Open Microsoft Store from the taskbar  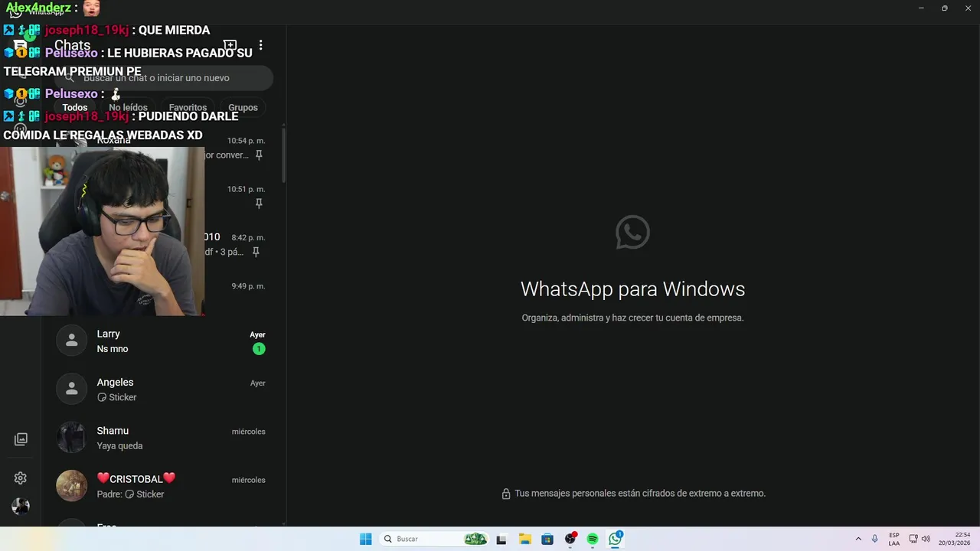coord(547,539)
